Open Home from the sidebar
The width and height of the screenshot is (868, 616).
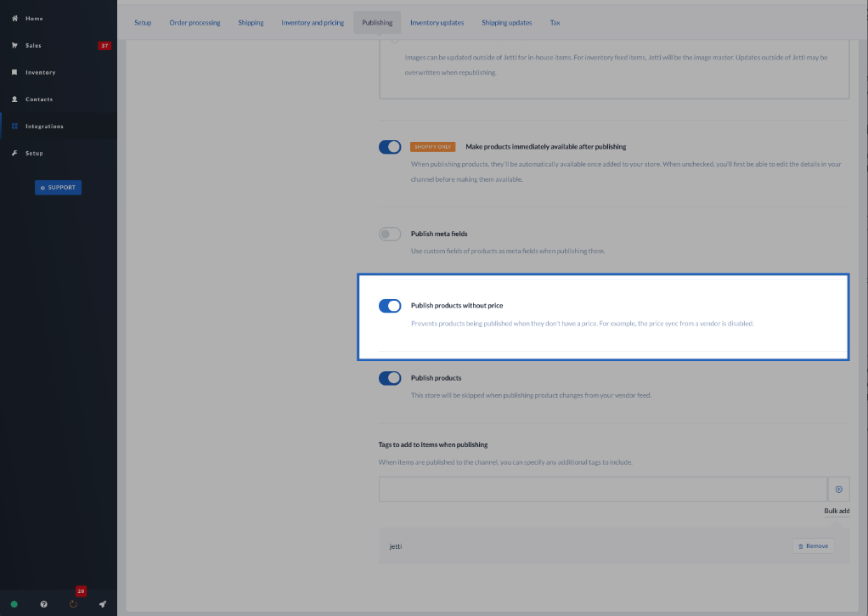click(34, 19)
